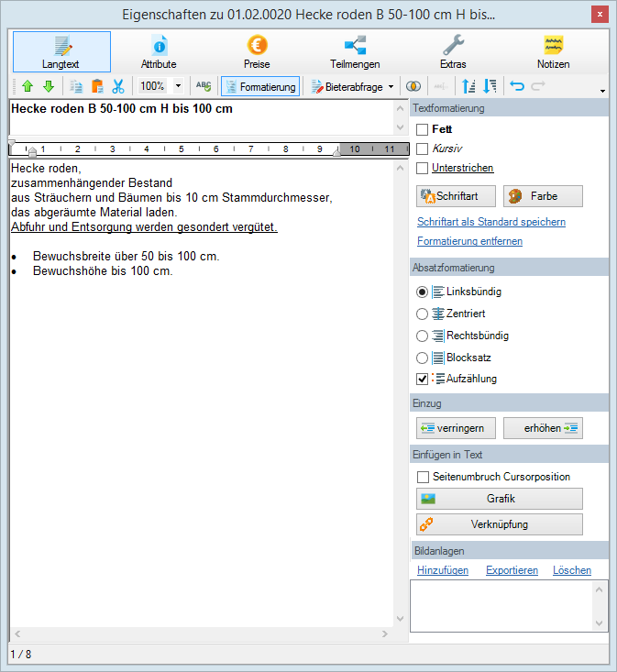The image size is (617, 672).
Task: Uncheck the Aufzählung checkbox
Action: click(423, 379)
